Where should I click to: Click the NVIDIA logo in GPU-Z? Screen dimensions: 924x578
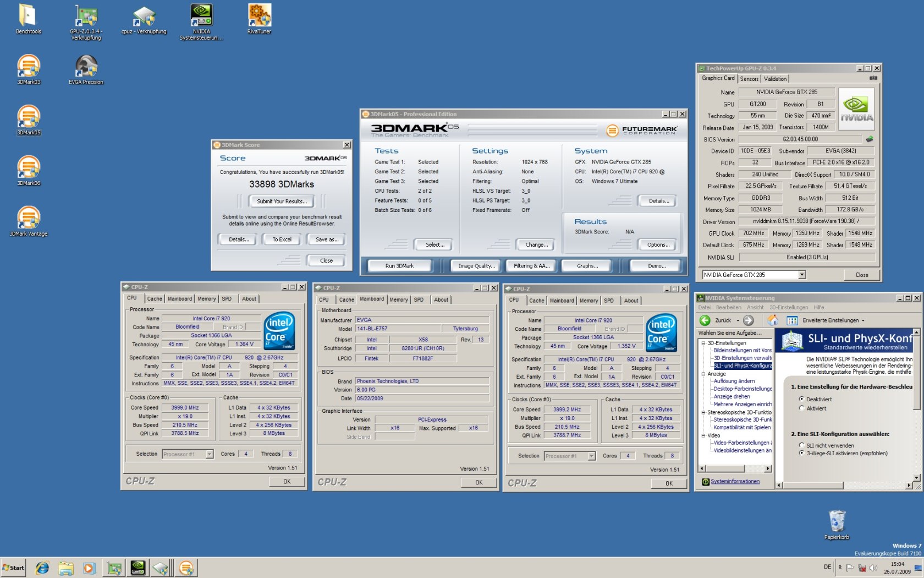pos(856,108)
